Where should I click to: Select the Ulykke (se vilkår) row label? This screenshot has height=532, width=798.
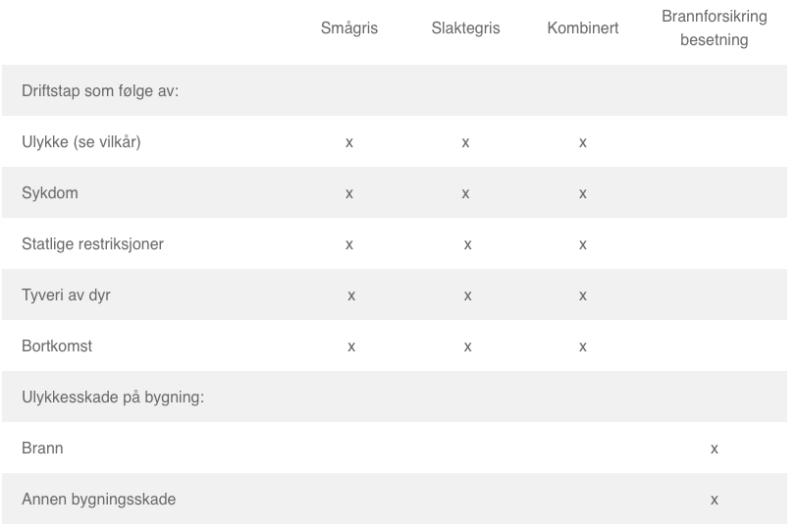point(81,141)
